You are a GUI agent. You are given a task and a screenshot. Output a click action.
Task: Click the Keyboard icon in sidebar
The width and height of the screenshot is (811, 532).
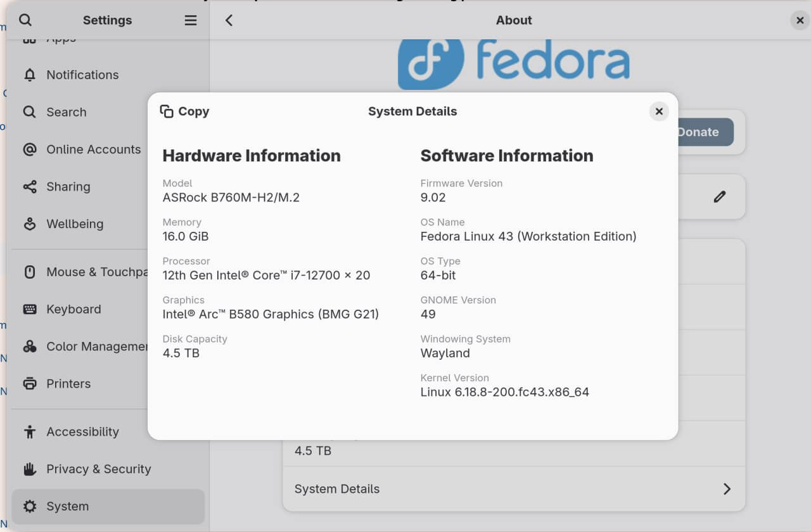click(30, 309)
